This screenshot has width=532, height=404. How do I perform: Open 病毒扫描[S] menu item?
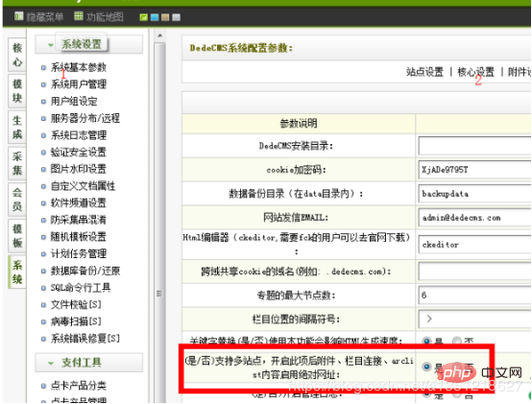pos(76,321)
